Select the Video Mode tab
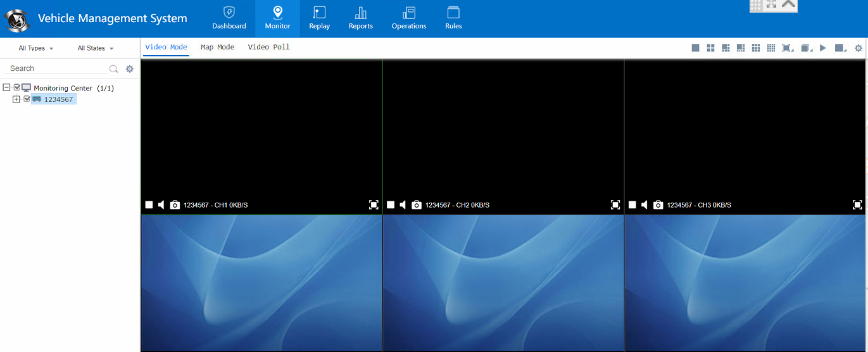This screenshot has height=352, width=868. click(166, 47)
